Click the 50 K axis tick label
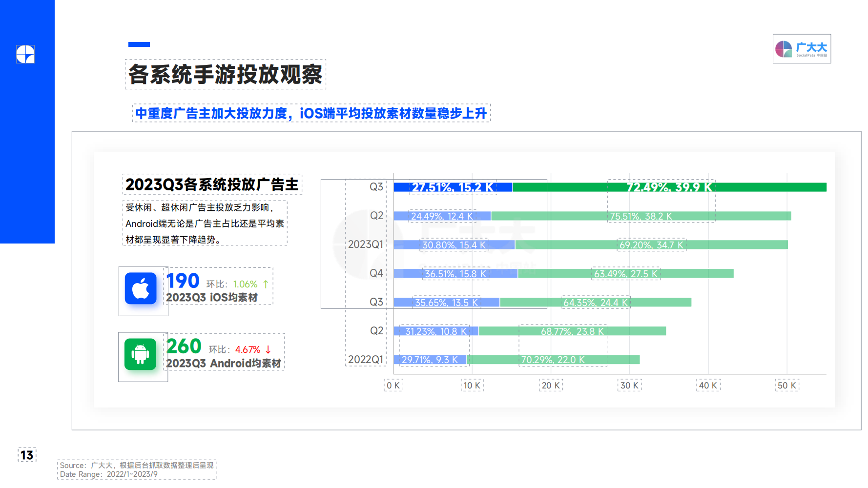 pyautogui.click(x=786, y=386)
